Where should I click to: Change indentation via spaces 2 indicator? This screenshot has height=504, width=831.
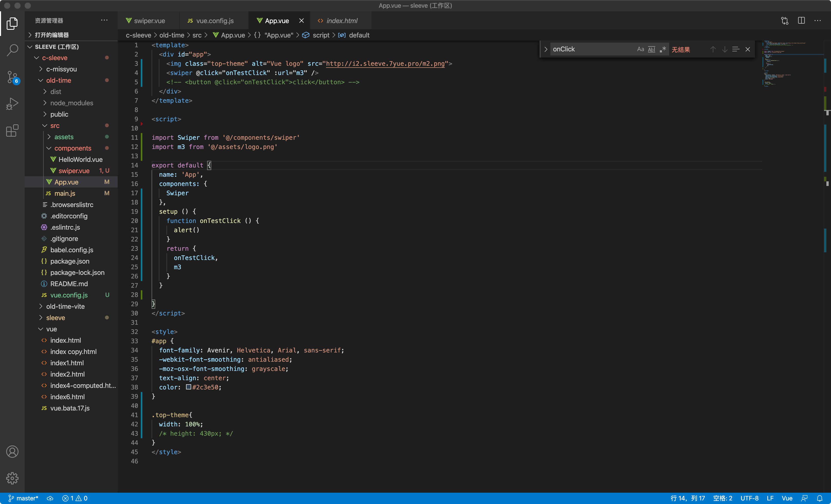tap(722, 498)
